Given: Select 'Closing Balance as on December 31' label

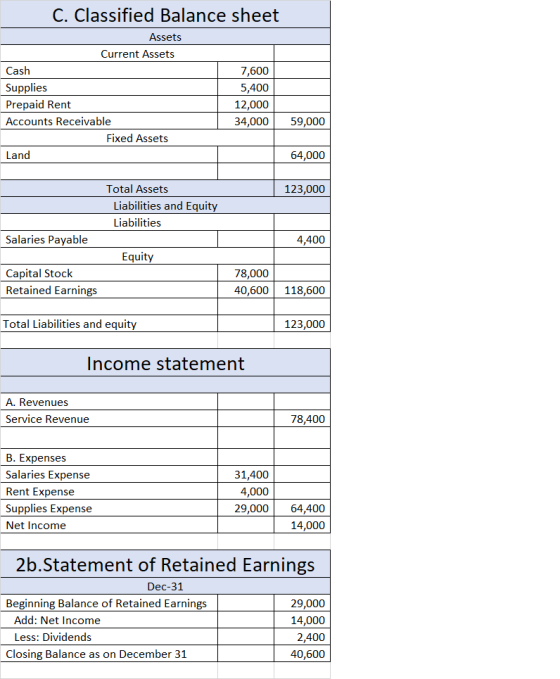Looking at the screenshot, I should pos(109,654).
